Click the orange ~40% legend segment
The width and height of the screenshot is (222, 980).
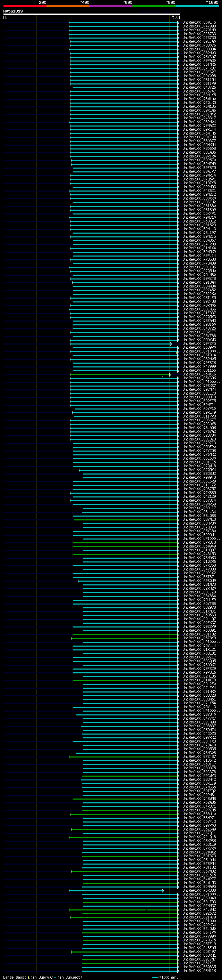tap(68, 6)
